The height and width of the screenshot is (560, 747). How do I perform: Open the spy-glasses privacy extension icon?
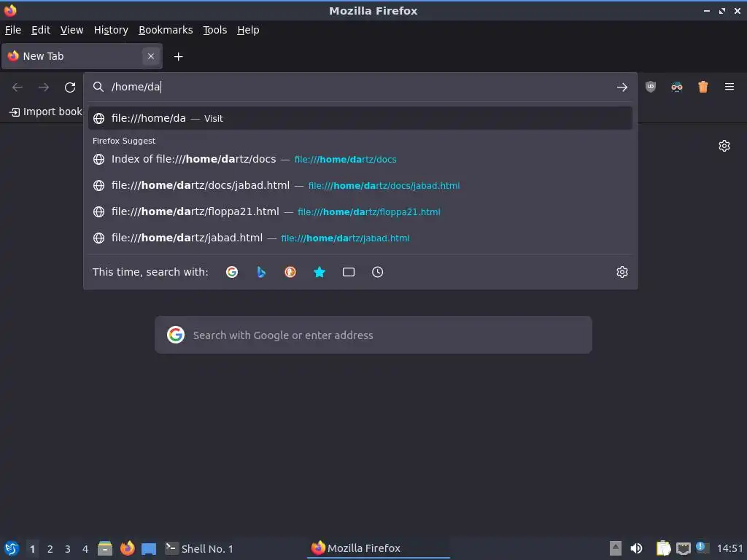(676, 87)
